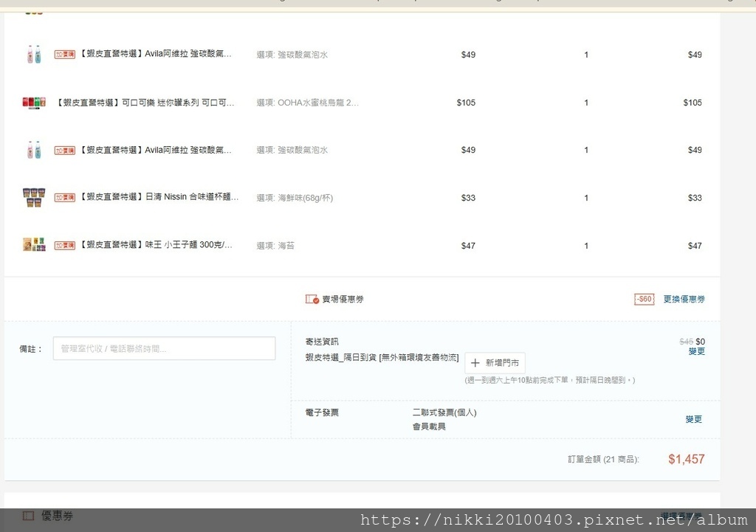Click the 蝦皮特選_隔日到貨 shipping method text
The width and height of the screenshot is (756, 532).
coord(382,358)
